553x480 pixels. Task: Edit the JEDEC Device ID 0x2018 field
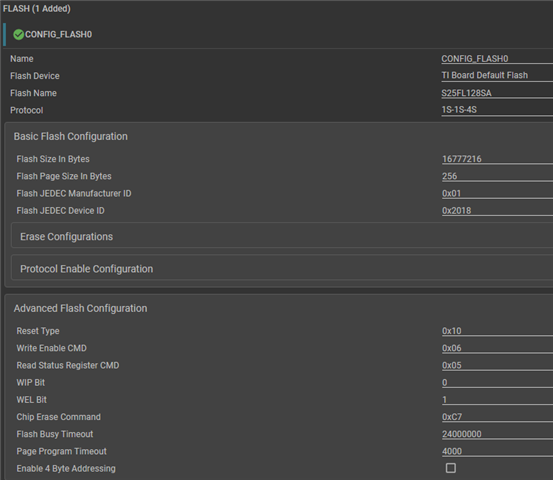tap(497, 211)
